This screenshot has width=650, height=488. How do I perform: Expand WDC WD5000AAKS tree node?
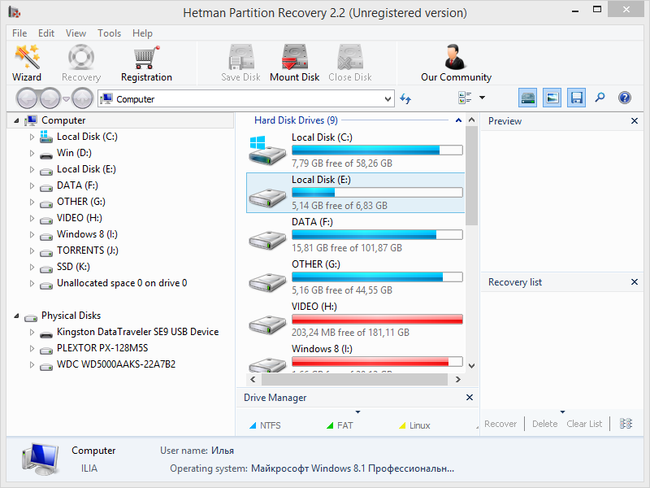point(32,365)
